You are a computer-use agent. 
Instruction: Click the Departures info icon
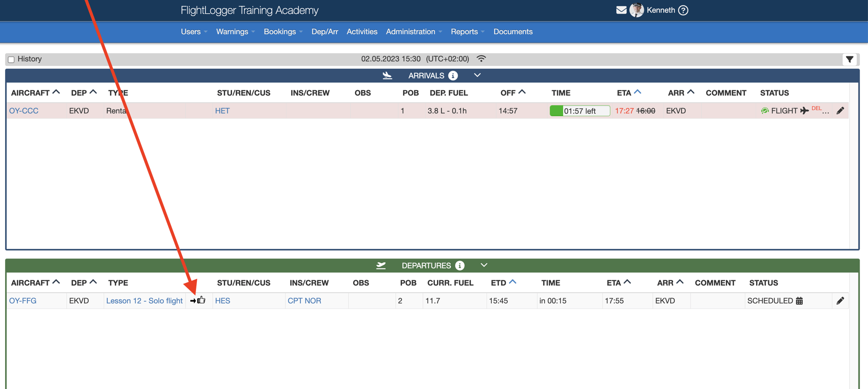[460, 266]
